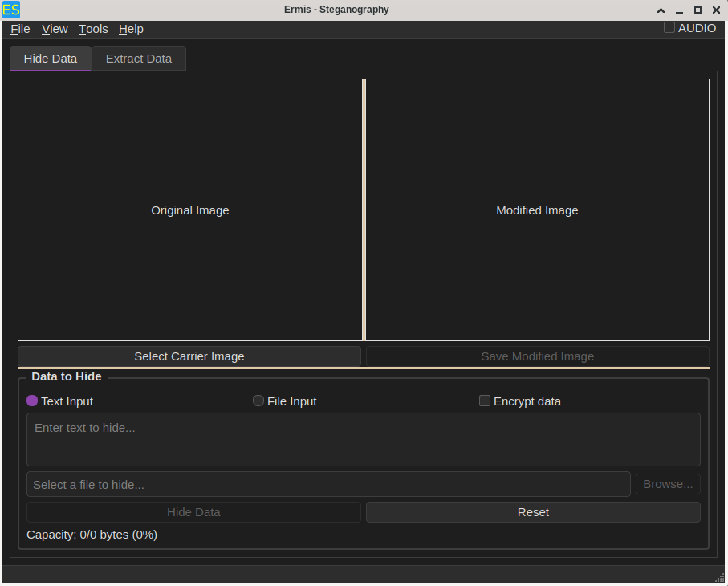Image resolution: width=728 pixels, height=586 pixels.
Task: Select the Hide Data tab
Action: click(x=51, y=59)
